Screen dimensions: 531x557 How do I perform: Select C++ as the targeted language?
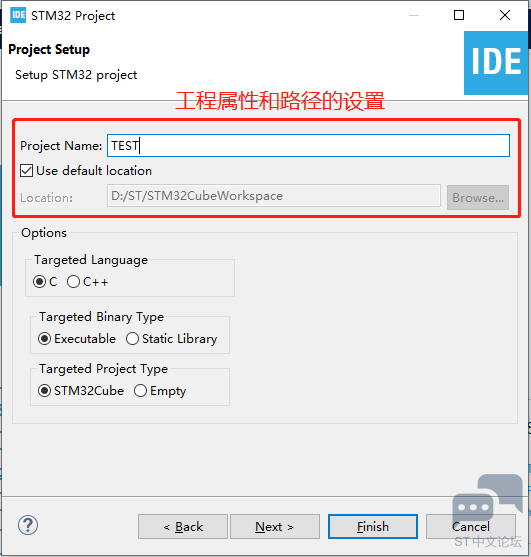tap(73, 282)
